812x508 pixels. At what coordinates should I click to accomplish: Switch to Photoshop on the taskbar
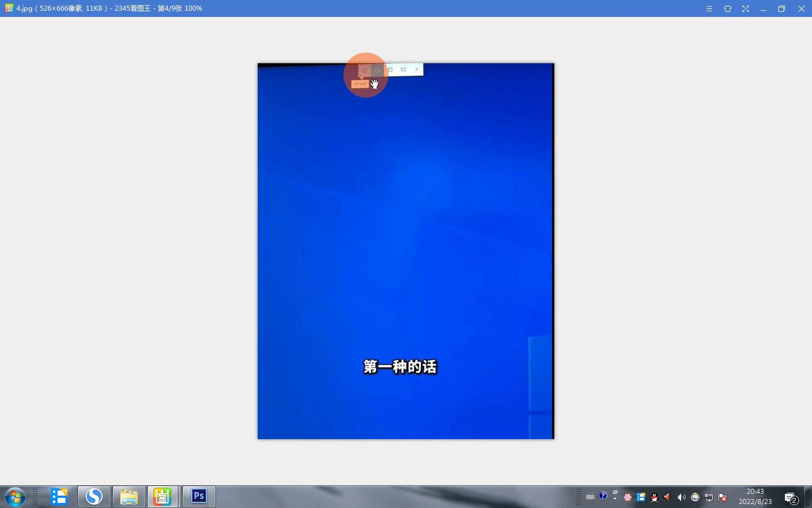pyautogui.click(x=198, y=497)
